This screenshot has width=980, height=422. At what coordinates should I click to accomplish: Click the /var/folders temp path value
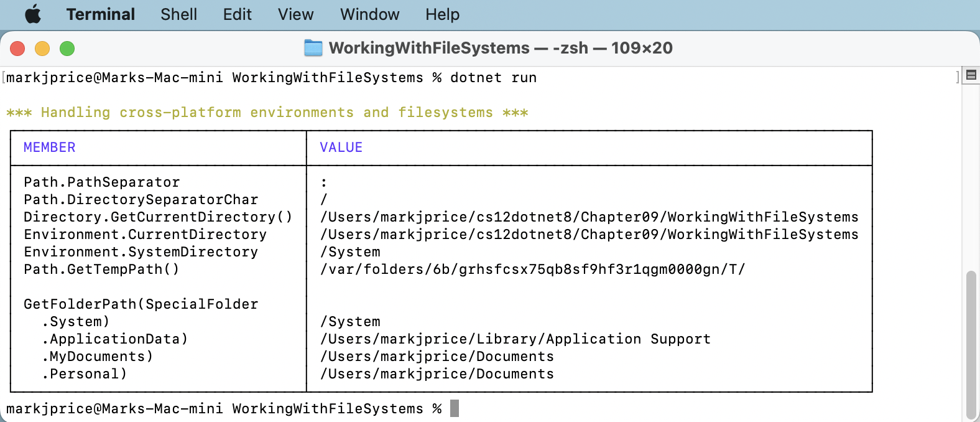coord(533,270)
